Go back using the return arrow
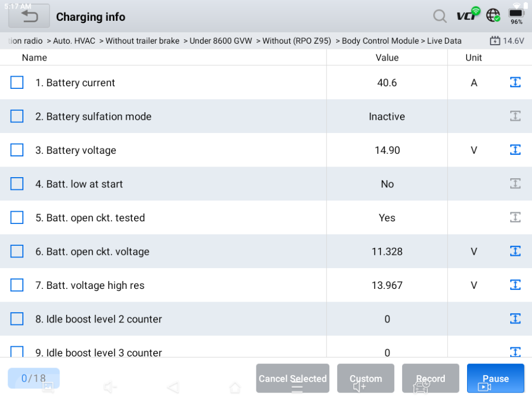The width and height of the screenshot is (532, 399). pyautogui.click(x=29, y=16)
